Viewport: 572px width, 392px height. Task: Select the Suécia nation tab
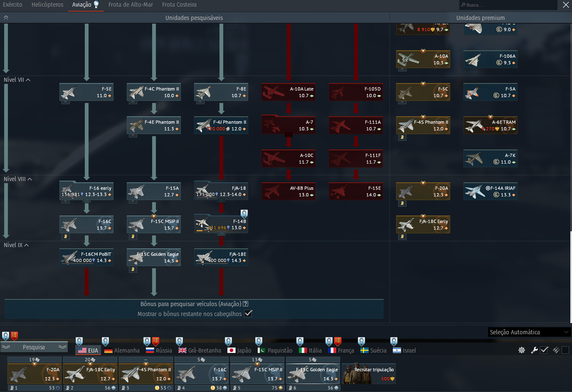tap(373, 350)
